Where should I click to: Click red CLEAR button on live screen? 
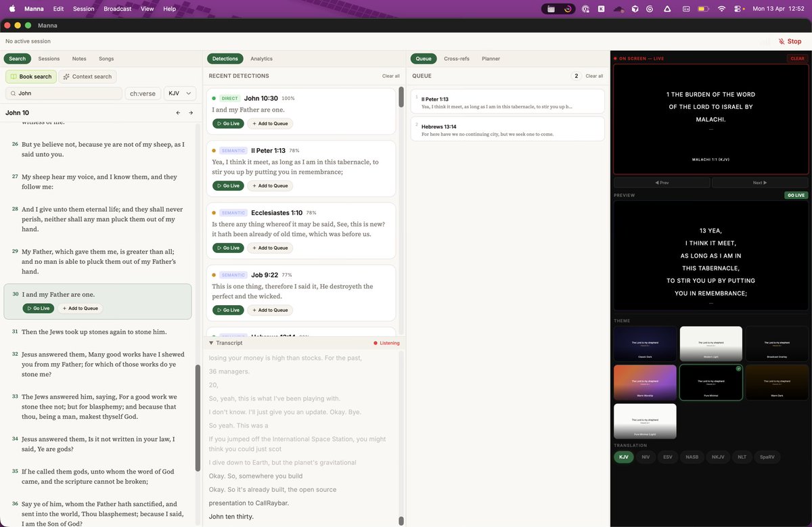pyautogui.click(x=798, y=59)
